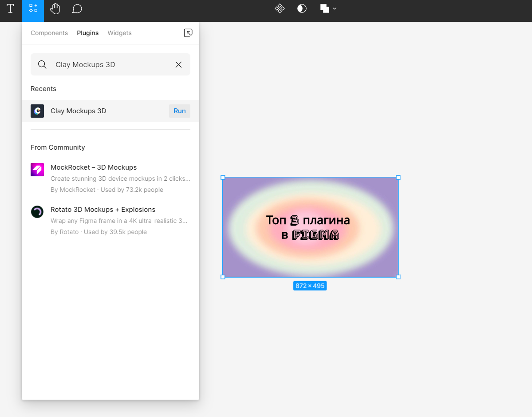The height and width of the screenshot is (417, 532).
Task: Click the 'в FIGMA' text line on canvas
Action: tap(310, 235)
